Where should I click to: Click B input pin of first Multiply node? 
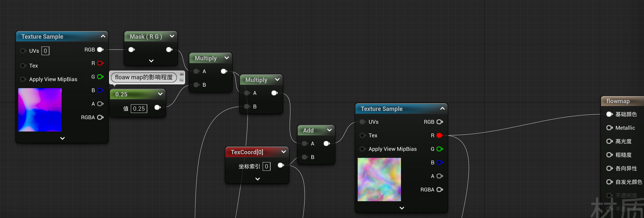point(196,85)
